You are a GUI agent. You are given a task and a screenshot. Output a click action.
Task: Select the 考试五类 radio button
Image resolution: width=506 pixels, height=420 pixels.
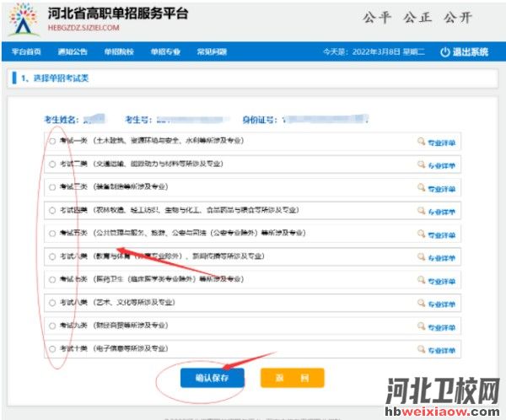52,233
